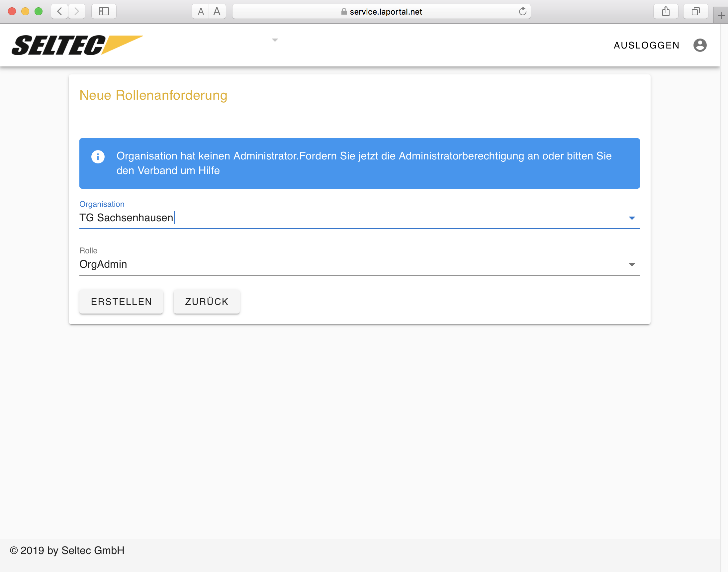Reload the page with the refresh icon
The height and width of the screenshot is (572, 728).
click(x=522, y=11)
